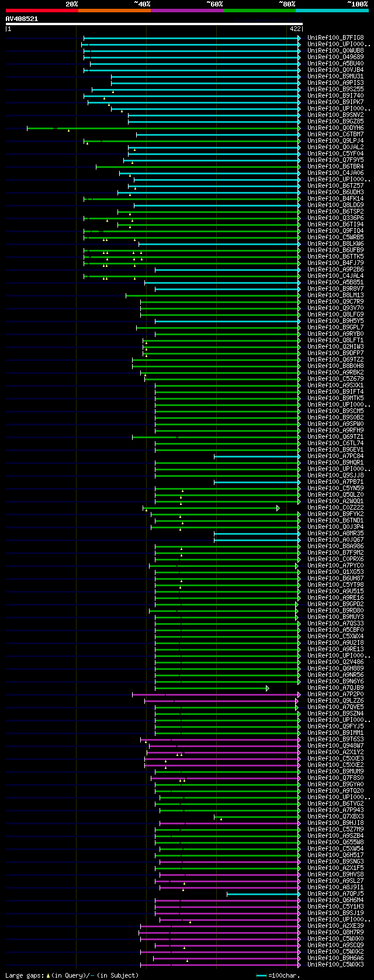Screen dimensions: 374x980
Task: Click the UniRef100_C6TBM7 label
Action: [x=335, y=135]
